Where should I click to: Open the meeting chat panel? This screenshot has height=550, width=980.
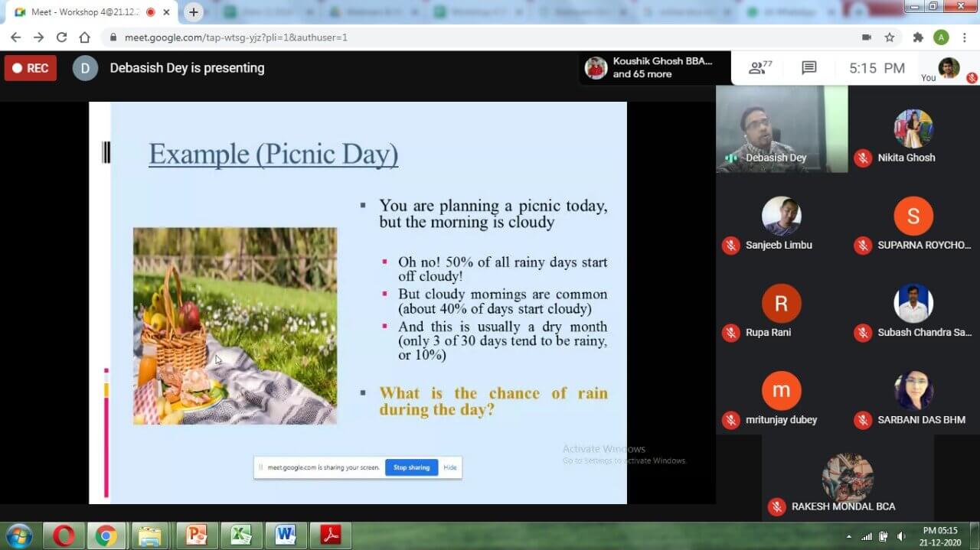808,68
